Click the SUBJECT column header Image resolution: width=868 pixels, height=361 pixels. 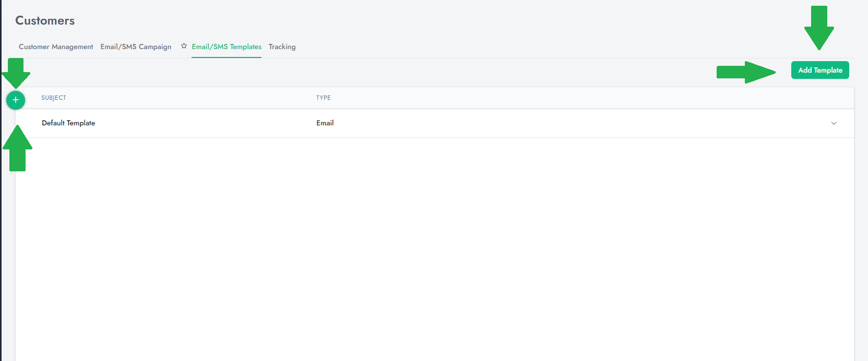(x=54, y=98)
